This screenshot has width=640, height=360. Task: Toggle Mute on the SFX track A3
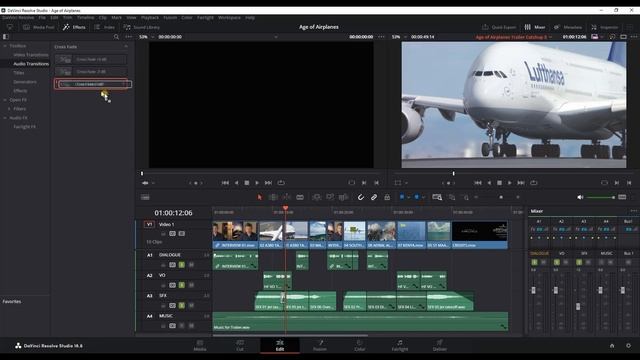[x=191, y=305]
